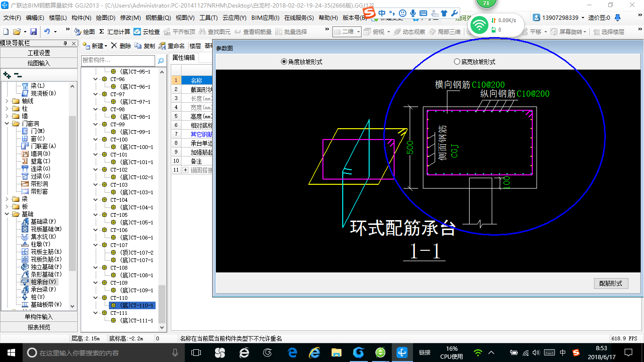Expand the 柱 folder
Screen dimensions: 644x362
[7, 108]
